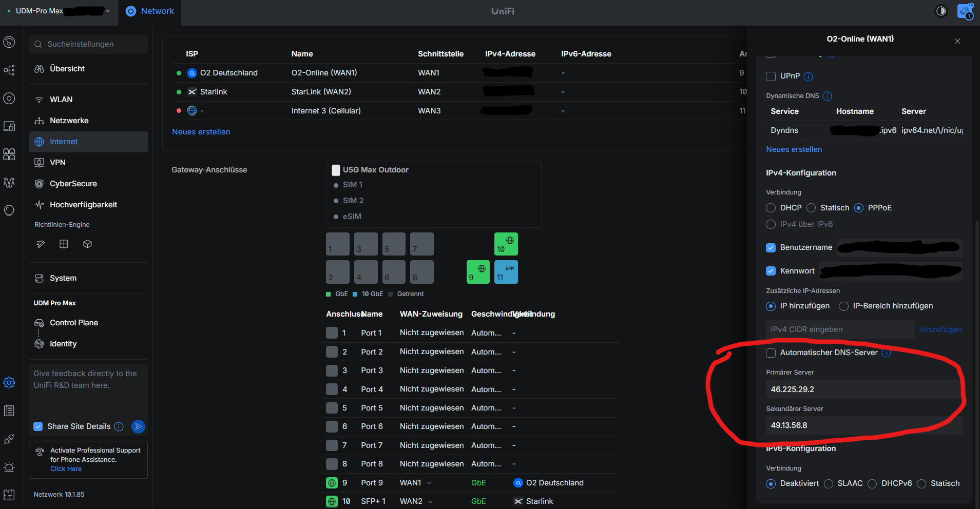Open WAN2 assignment dropdown for SFP+ 1
This screenshot has height=509, width=980.
(x=430, y=501)
